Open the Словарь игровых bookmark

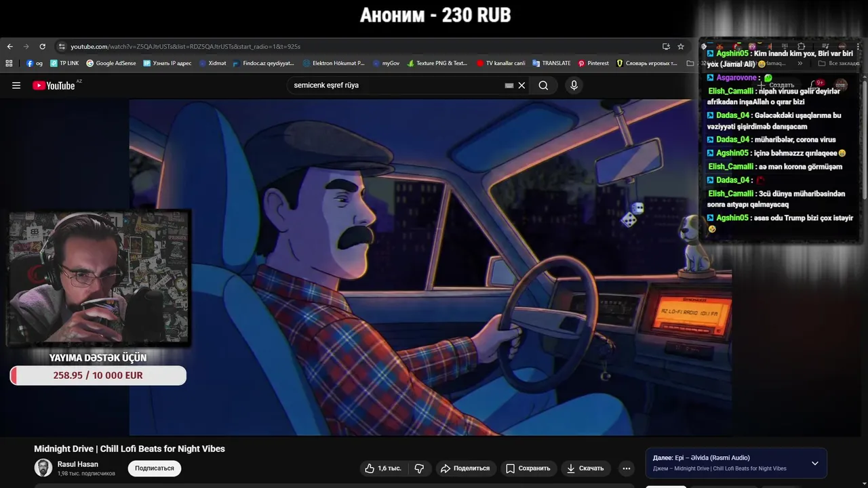pyautogui.click(x=646, y=63)
